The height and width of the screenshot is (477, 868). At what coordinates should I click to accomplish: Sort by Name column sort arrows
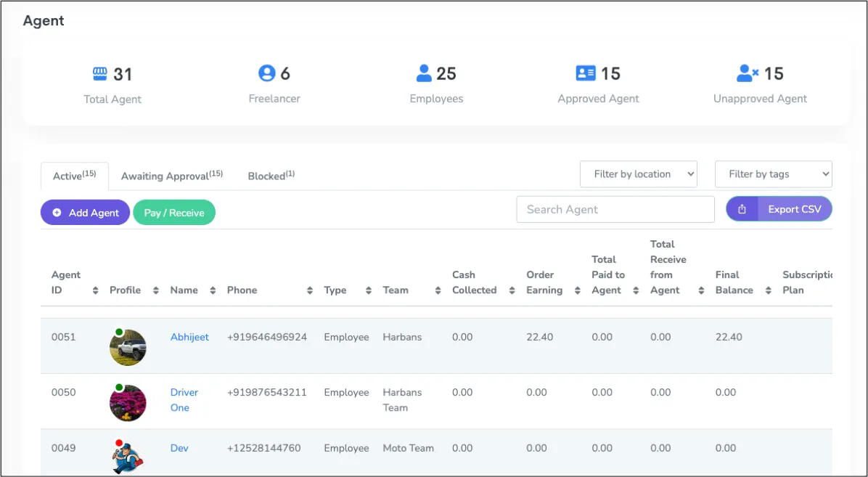point(213,290)
